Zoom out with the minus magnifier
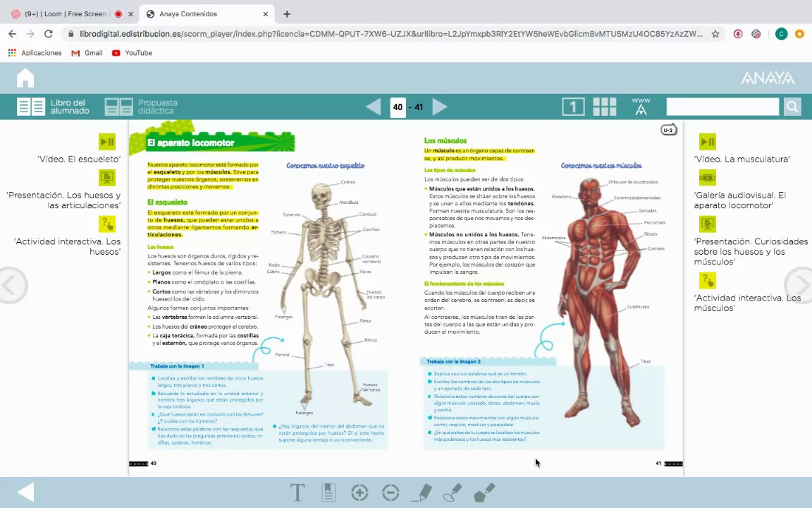The height and width of the screenshot is (508, 812). pos(390,492)
